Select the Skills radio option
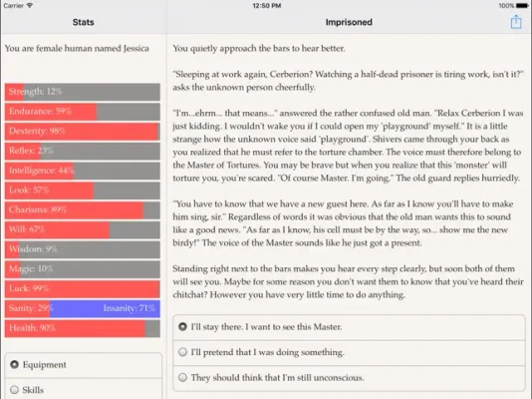The height and width of the screenshot is (399, 532). pyautogui.click(x=84, y=389)
